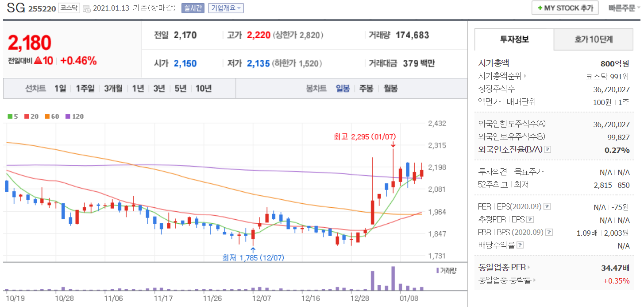Click the red 최고 2,295 high marker arrow
Image resolution: width=644 pixels, height=307 pixels.
pos(393,145)
